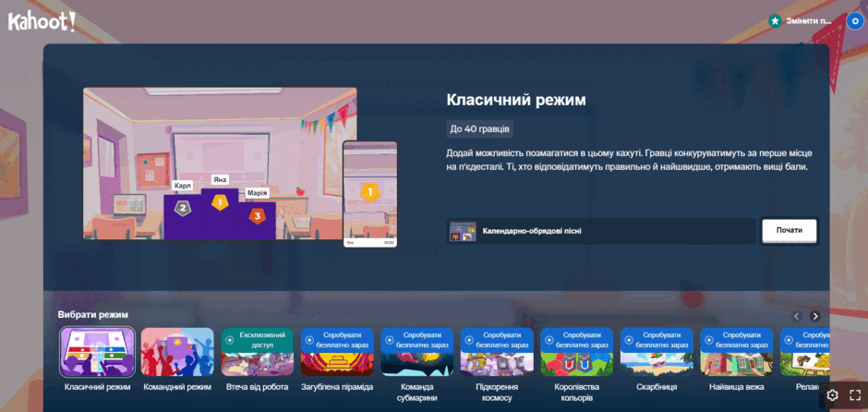Click the Календарно-обрядові пісні title bar
868x412 pixels.
click(x=601, y=231)
